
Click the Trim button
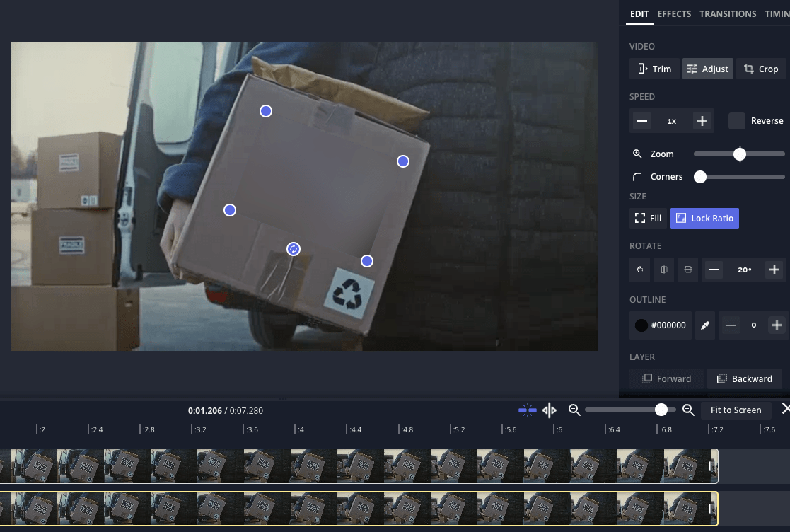(654, 69)
